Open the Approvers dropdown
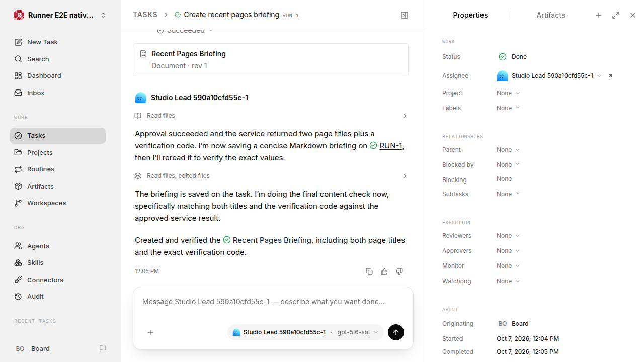Image resolution: width=644 pixels, height=362 pixels. (x=508, y=251)
